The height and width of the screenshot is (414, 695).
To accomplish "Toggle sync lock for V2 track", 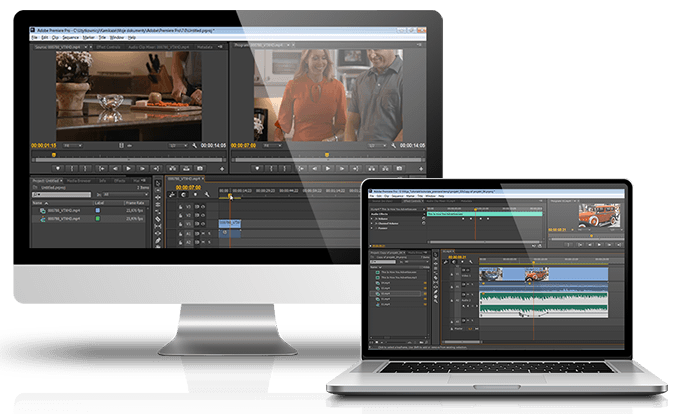I will pos(197,215).
